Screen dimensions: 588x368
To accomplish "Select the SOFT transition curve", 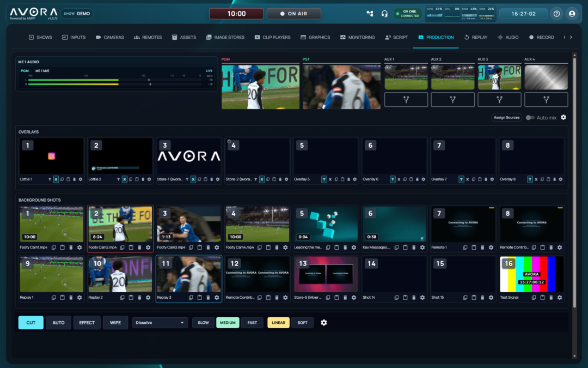I will (302, 323).
